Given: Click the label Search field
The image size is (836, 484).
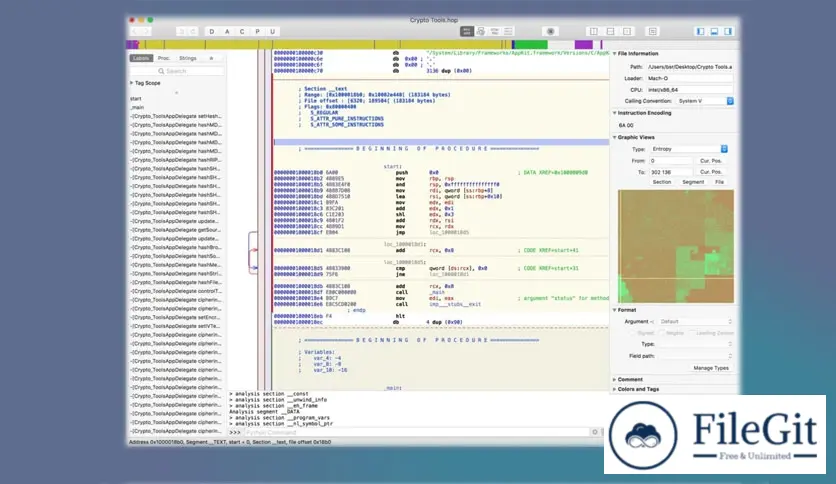Looking at the screenshot, I should pos(176,71).
